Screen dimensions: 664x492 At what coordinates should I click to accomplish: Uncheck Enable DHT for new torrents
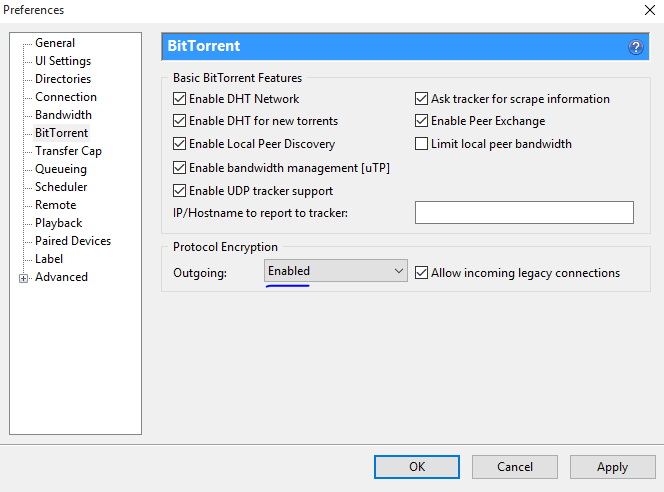coord(180,121)
